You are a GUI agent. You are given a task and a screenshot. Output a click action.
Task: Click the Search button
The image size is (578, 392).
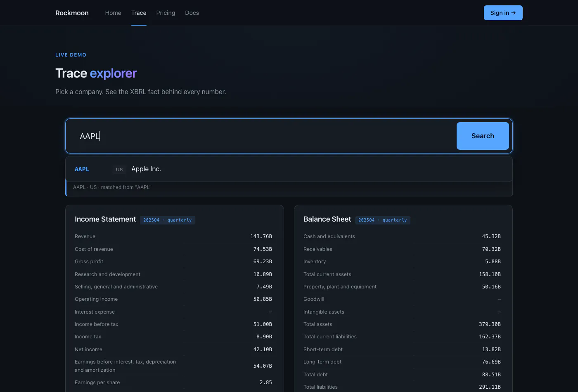click(483, 136)
